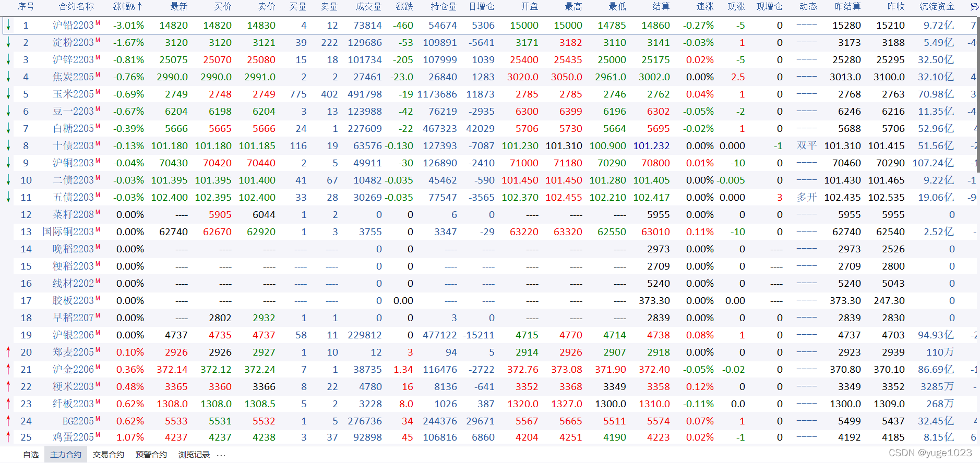Click the 昨收 column header

[x=896, y=7]
